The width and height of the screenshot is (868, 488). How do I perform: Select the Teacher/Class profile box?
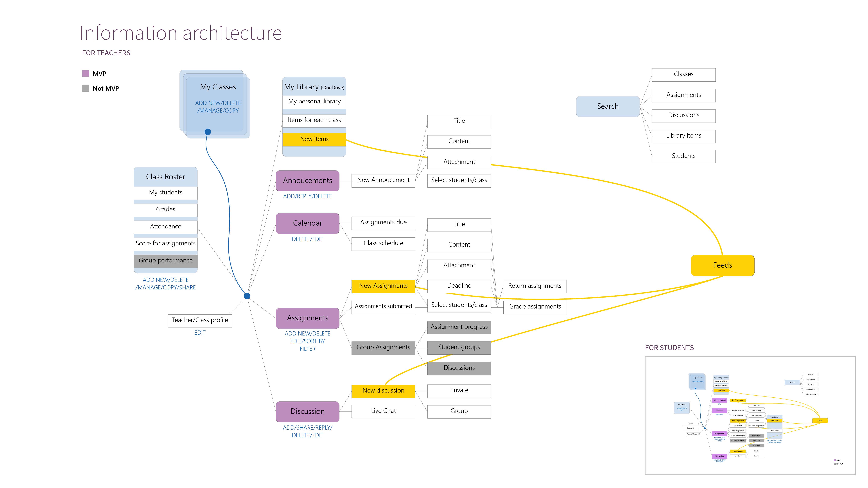tap(200, 321)
